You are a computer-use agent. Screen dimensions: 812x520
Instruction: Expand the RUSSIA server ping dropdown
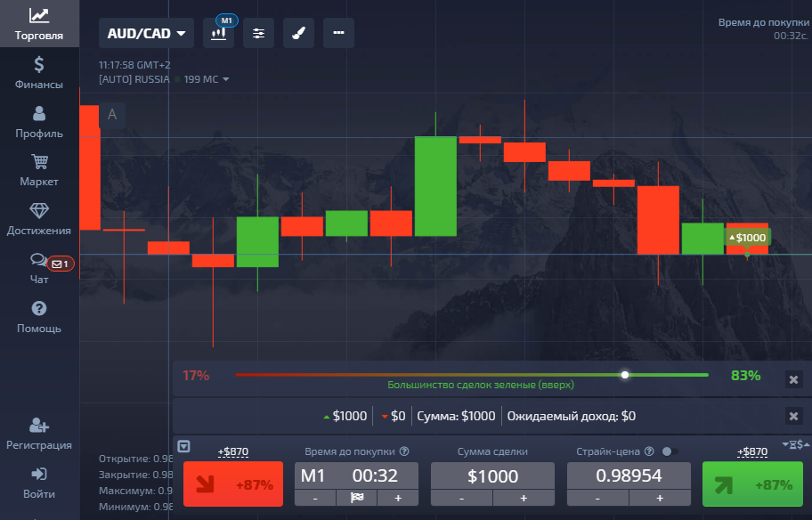[x=226, y=79]
